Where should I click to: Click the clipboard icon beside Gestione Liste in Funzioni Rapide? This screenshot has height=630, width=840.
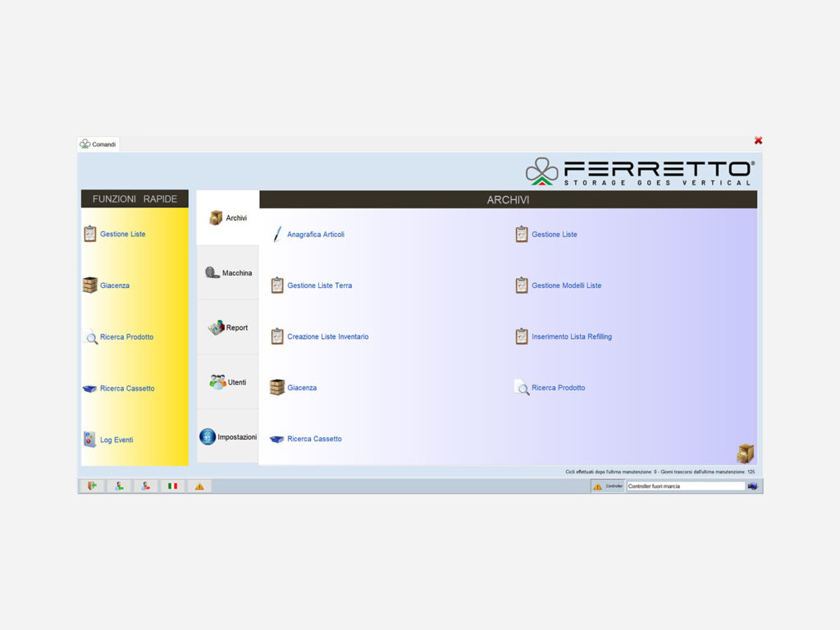(90, 234)
